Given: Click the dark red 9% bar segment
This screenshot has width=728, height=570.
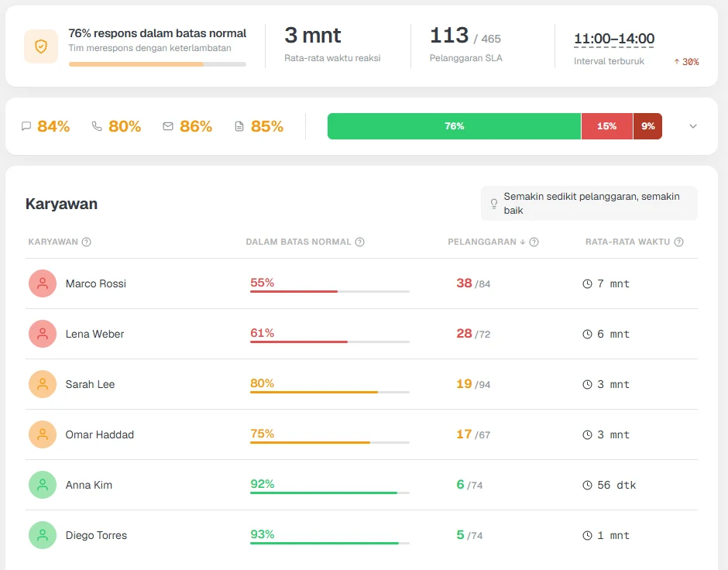Looking at the screenshot, I should coord(647,126).
